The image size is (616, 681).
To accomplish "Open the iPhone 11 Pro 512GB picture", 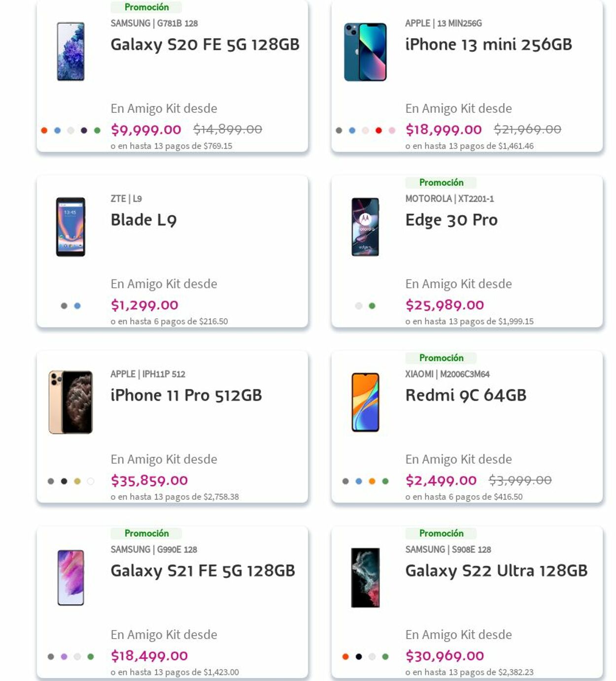I will pyautogui.click(x=70, y=402).
